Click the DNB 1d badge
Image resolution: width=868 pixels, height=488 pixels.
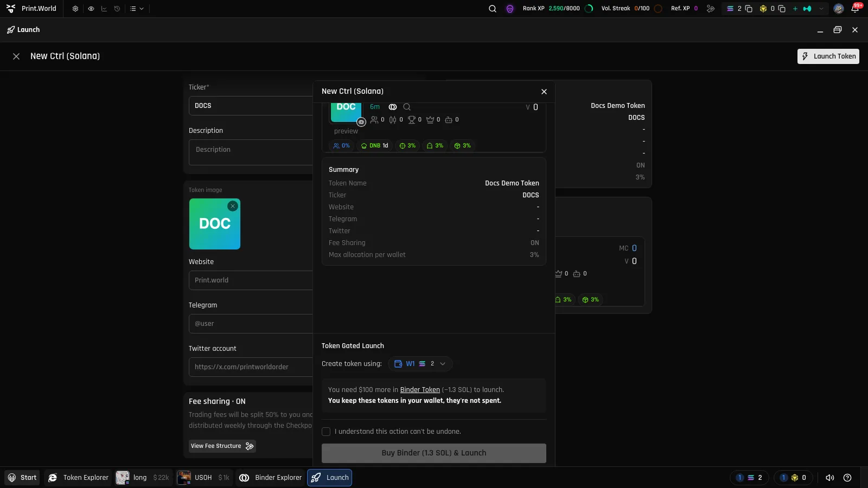click(x=374, y=146)
